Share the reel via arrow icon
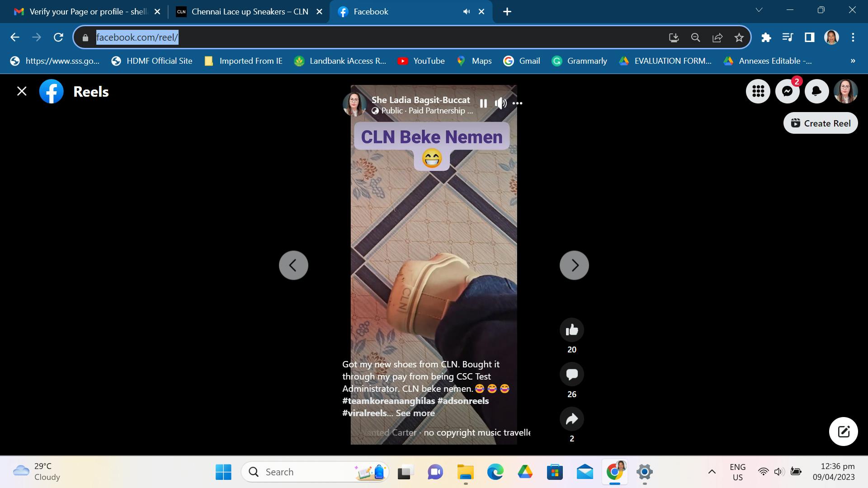 [571, 419]
